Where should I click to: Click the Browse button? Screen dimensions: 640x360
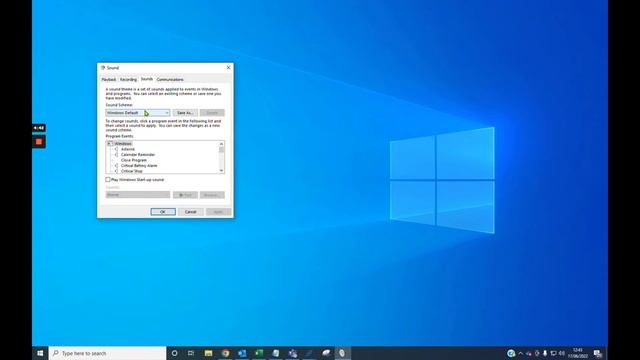point(212,195)
